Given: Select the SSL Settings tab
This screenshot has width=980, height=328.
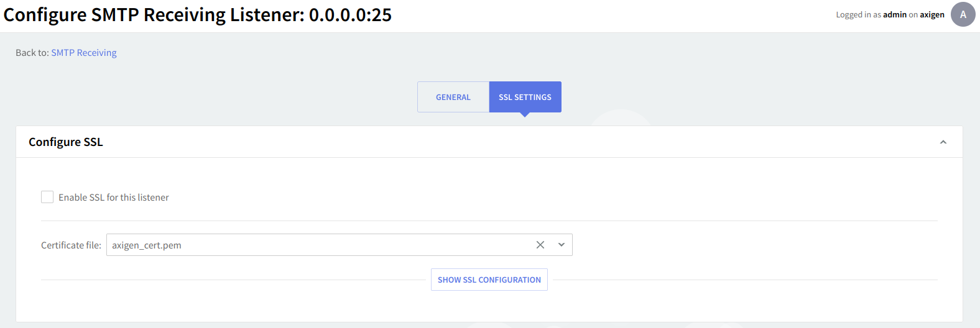Looking at the screenshot, I should click(525, 97).
